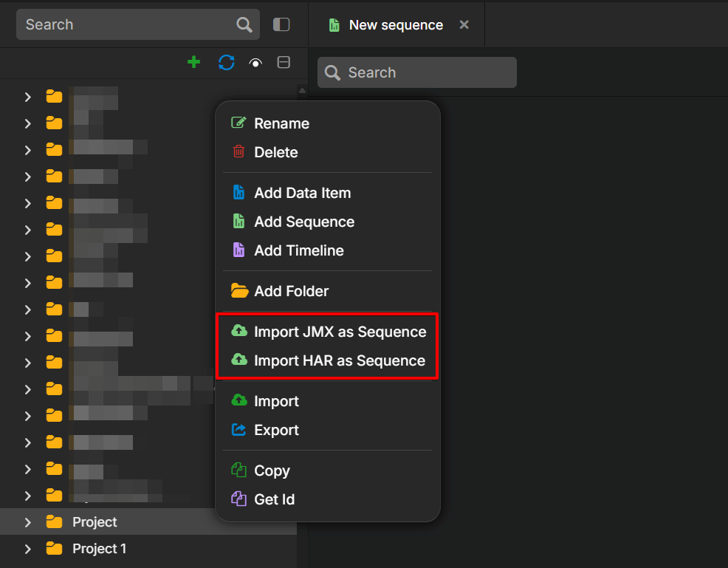Click Add Timeline in context menu

(298, 250)
